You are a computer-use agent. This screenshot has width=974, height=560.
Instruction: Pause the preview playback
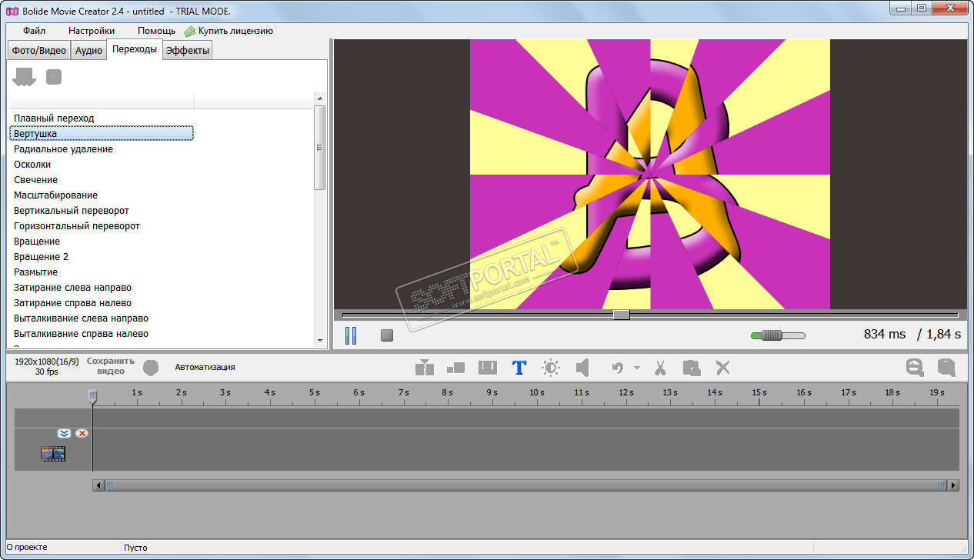coord(351,335)
